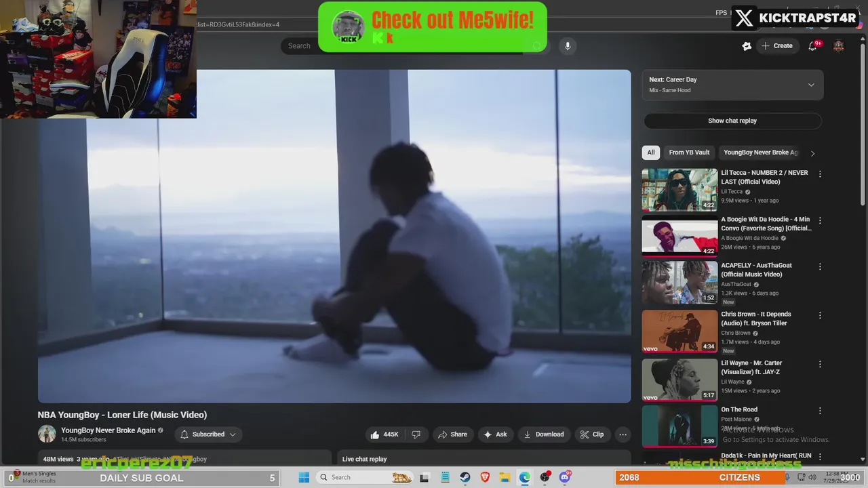The height and width of the screenshot is (488, 868).
Task: Show more filter chips with right arrow
Action: pos(812,153)
